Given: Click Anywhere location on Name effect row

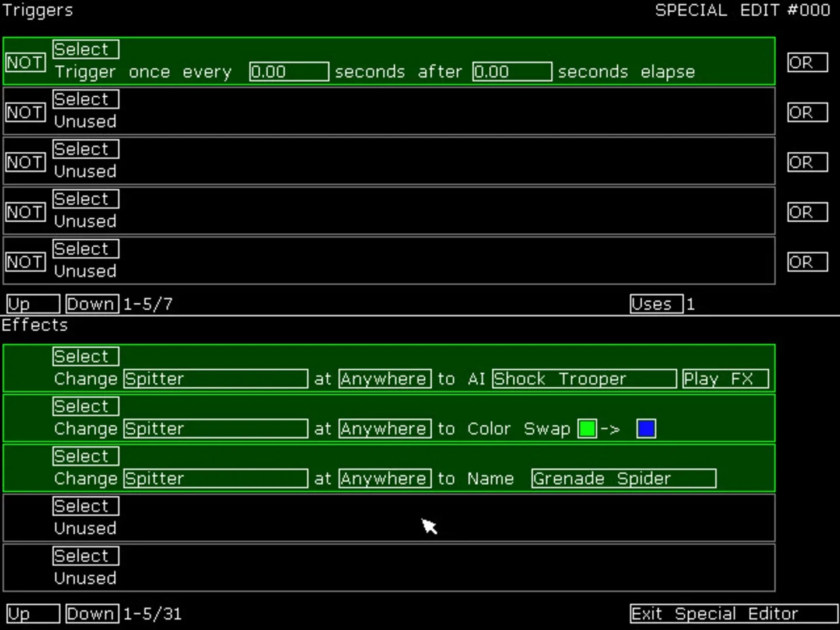Looking at the screenshot, I should [384, 479].
